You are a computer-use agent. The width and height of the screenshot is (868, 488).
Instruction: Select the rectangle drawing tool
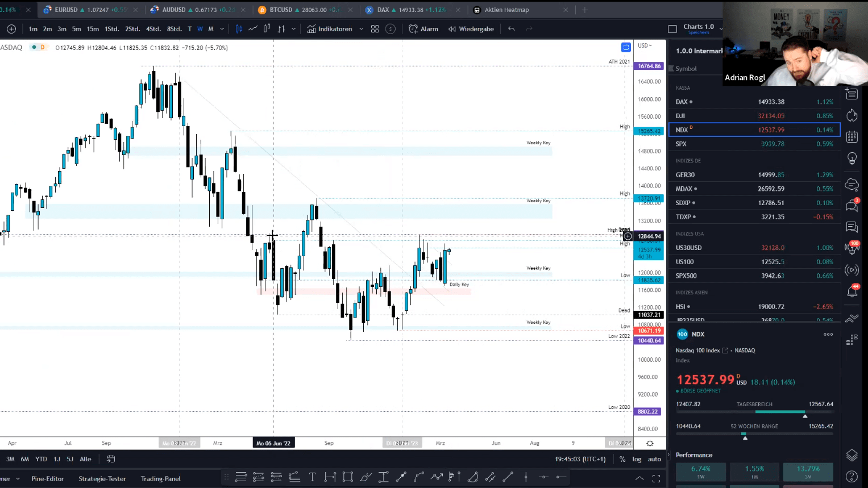pyautogui.click(x=348, y=477)
